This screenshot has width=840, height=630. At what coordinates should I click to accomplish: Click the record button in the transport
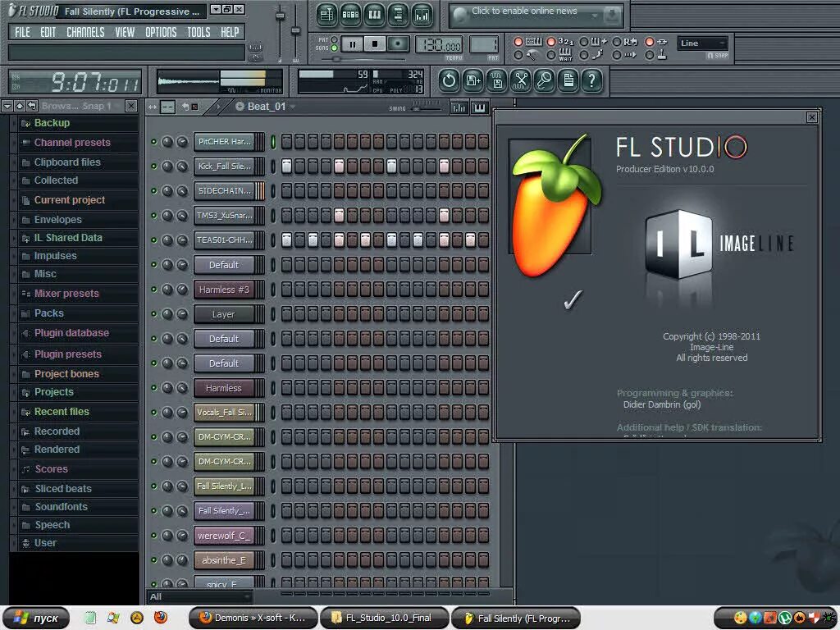398,44
